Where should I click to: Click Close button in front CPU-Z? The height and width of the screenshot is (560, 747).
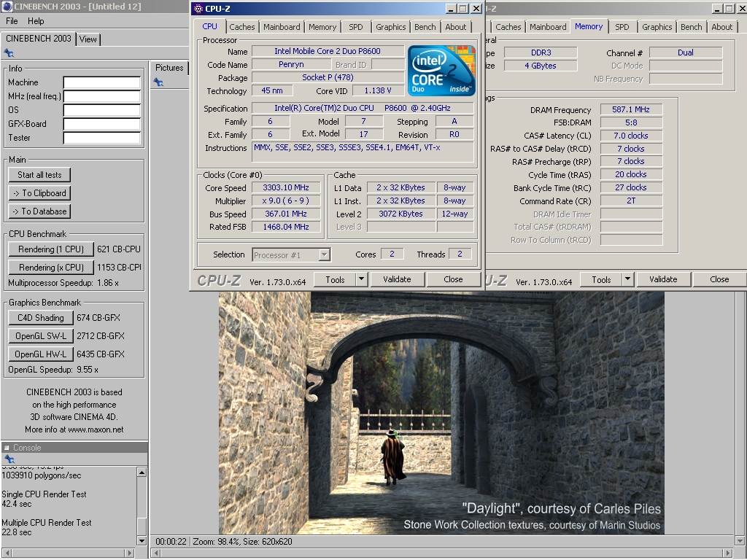pos(453,279)
